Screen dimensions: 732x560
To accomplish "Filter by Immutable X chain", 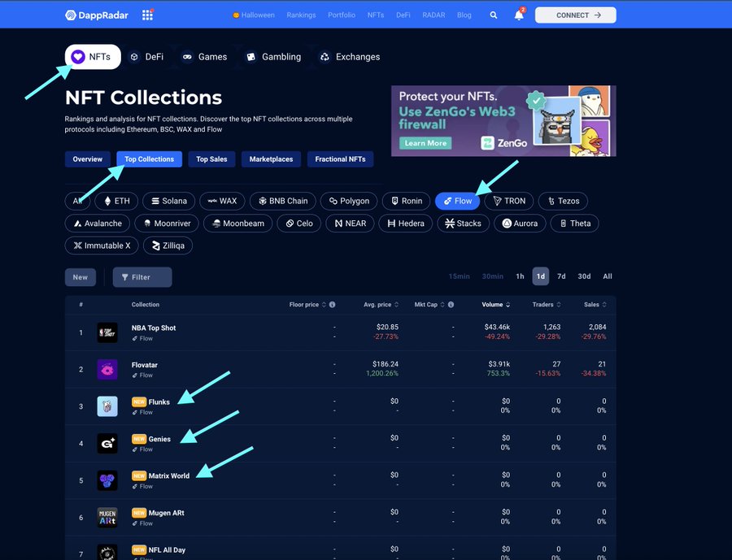I will [x=102, y=246].
